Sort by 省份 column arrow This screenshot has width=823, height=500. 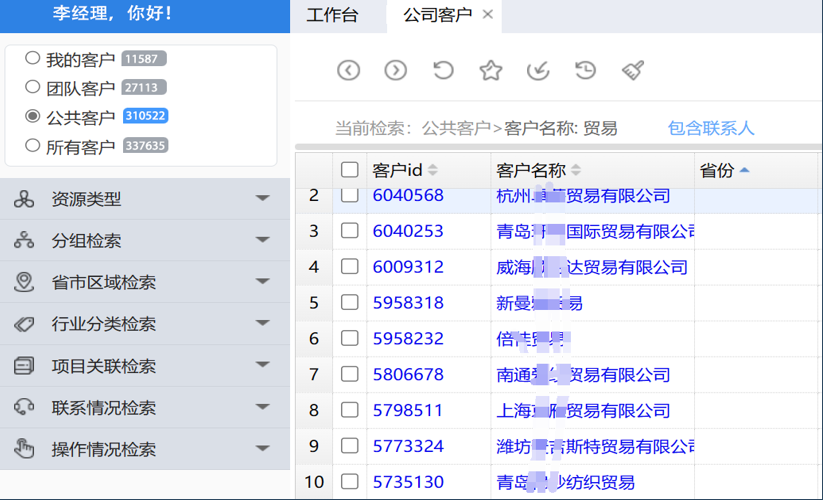pos(744,170)
